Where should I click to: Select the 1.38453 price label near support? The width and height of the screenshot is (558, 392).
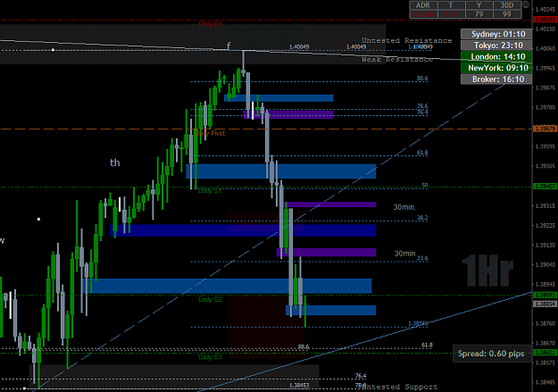click(299, 385)
